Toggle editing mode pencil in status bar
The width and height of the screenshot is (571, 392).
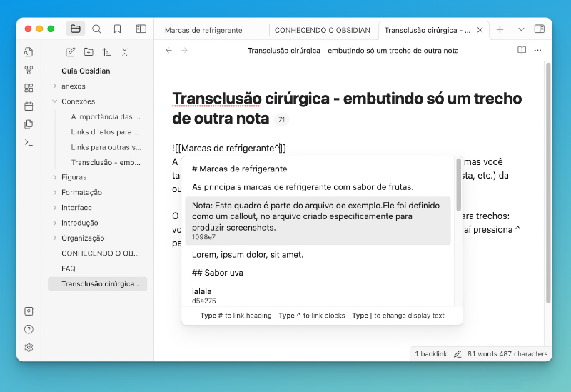(458, 354)
